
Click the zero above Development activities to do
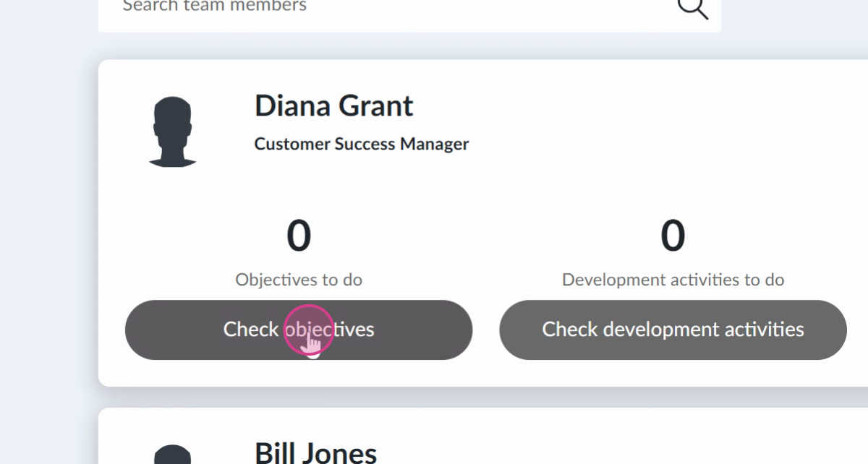(673, 236)
